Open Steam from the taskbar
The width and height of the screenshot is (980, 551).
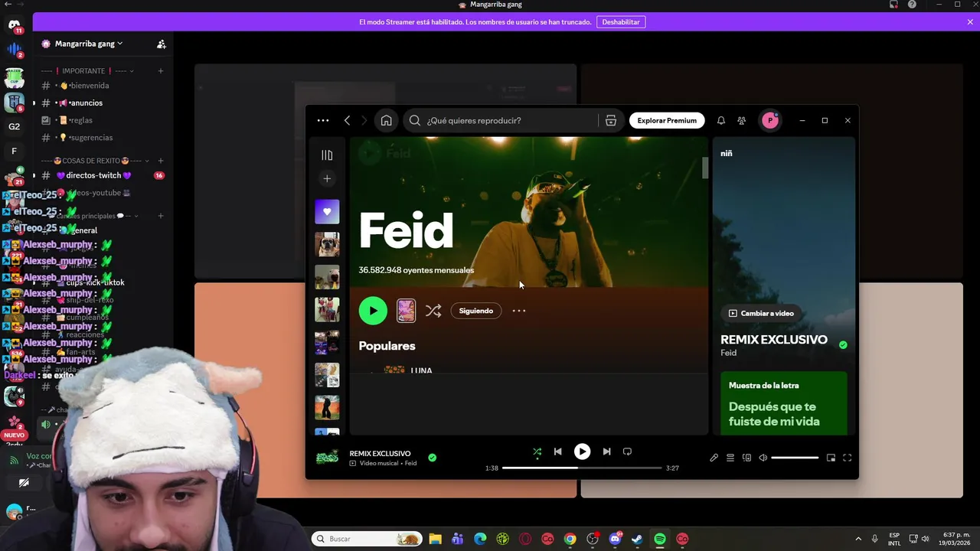637,539
